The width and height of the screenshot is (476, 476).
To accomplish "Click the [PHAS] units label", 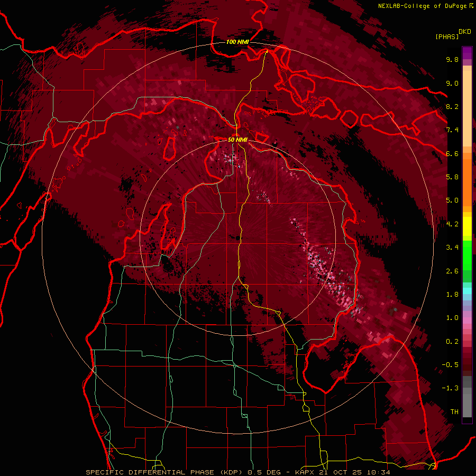I will (x=447, y=37).
